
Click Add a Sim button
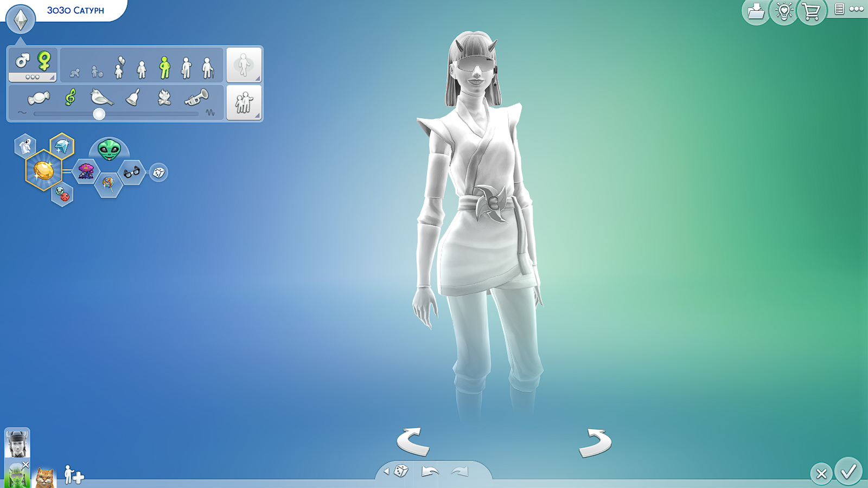(73, 474)
